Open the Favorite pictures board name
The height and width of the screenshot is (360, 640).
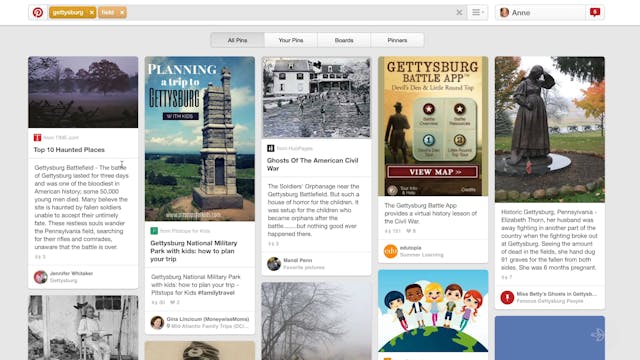pos(304,267)
